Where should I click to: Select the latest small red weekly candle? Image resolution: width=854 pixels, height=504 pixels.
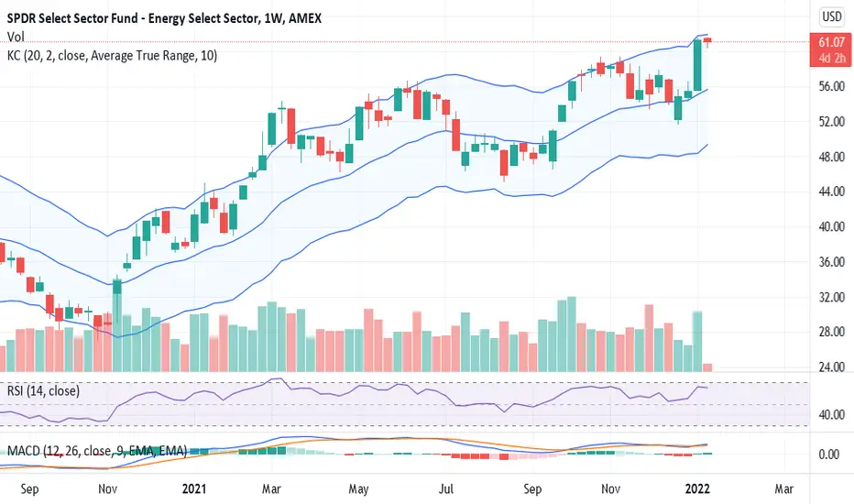[x=707, y=41]
